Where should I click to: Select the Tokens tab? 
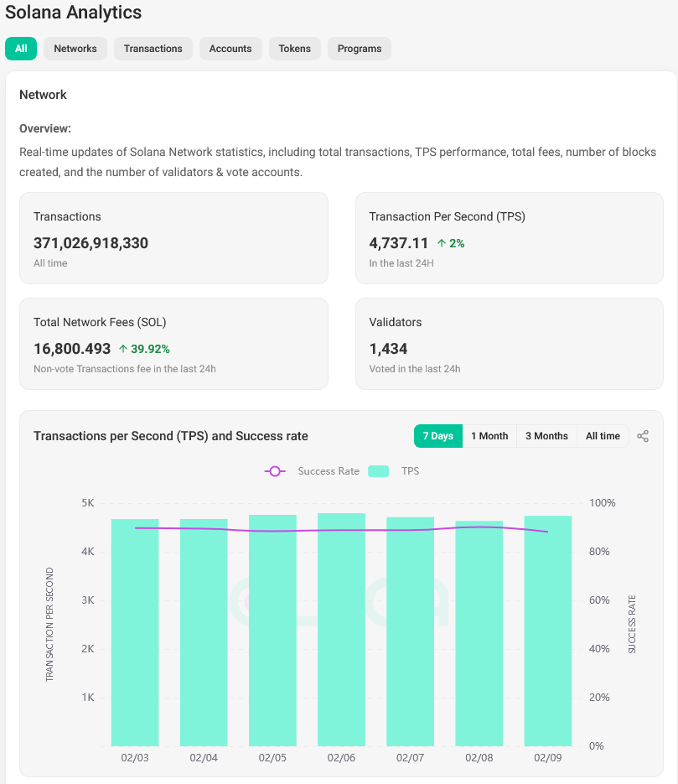click(x=295, y=49)
